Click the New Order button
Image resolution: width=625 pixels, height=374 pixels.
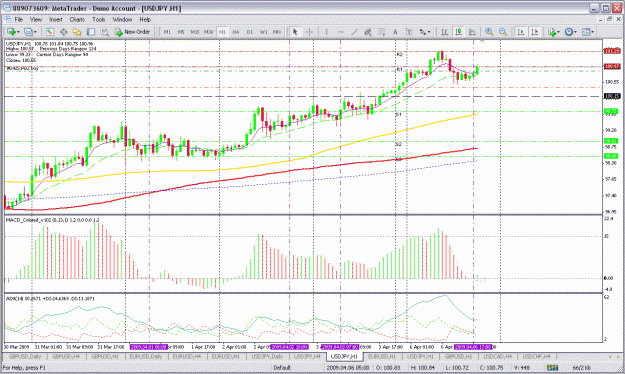(133, 32)
